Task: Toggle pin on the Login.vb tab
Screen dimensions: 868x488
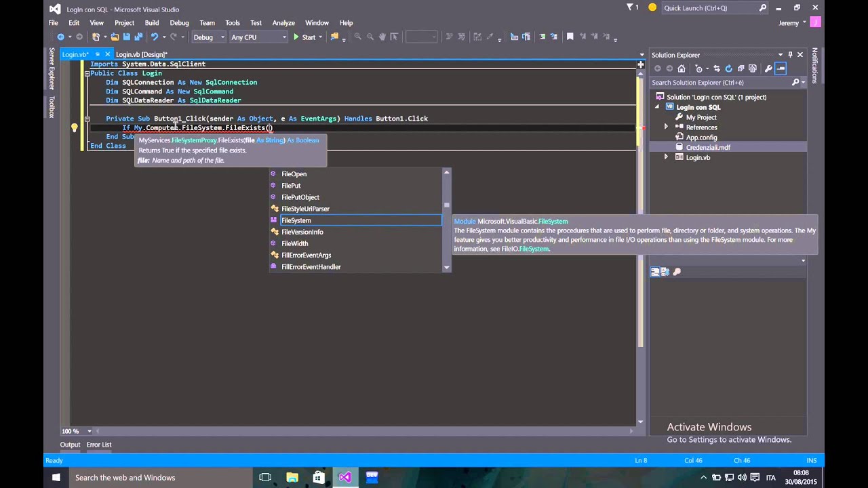Action: pyautogui.click(x=97, y=54)
